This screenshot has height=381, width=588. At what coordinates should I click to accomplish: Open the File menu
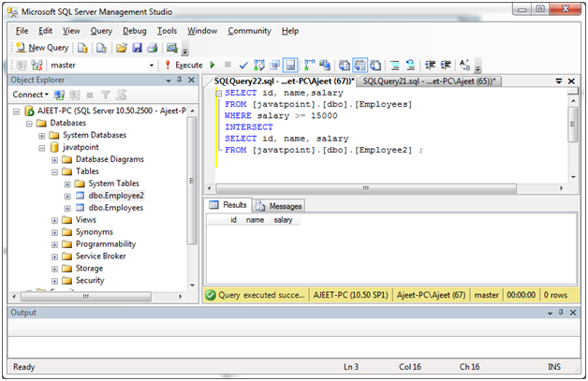click(x=22, y=31)
